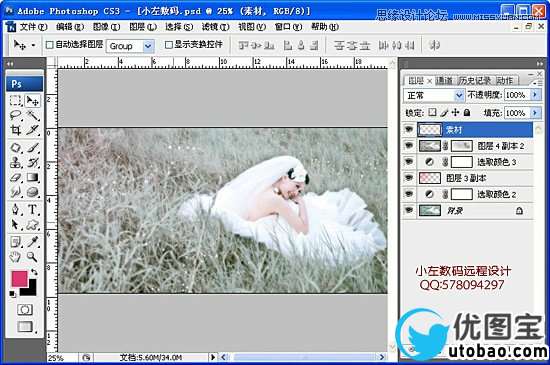The height and width of the screenshot is (365, 550).
Task: Select the Lasso tool
Action: point(15,115)
